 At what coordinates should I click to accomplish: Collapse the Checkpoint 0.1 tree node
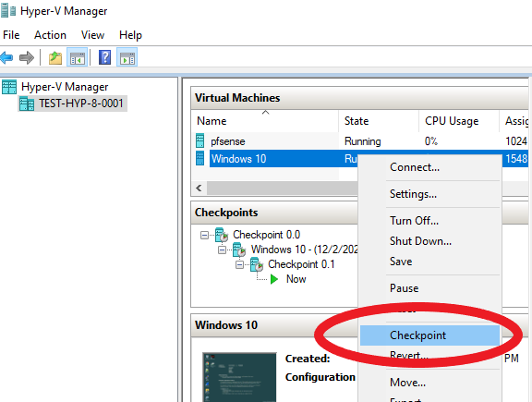239,264
